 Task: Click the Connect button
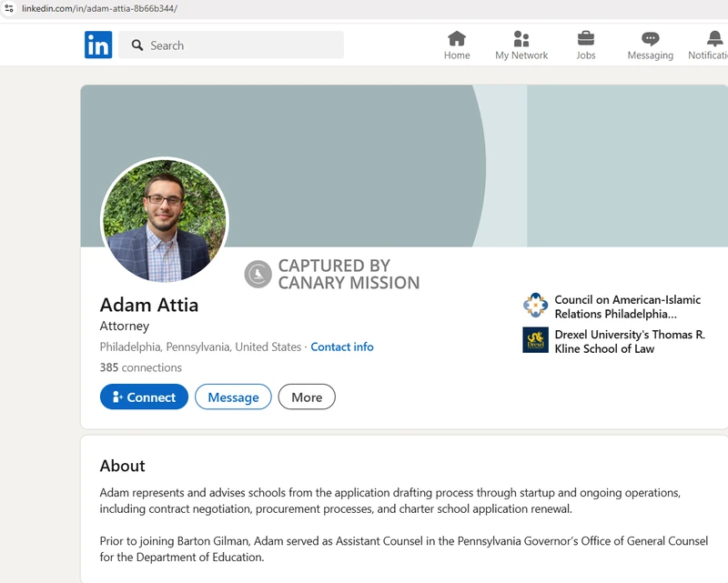click(144, 397)
